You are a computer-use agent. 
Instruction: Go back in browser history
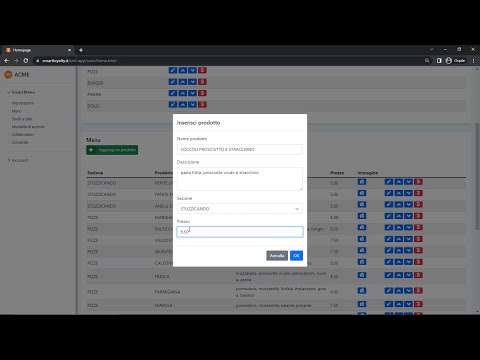(6, 61)
